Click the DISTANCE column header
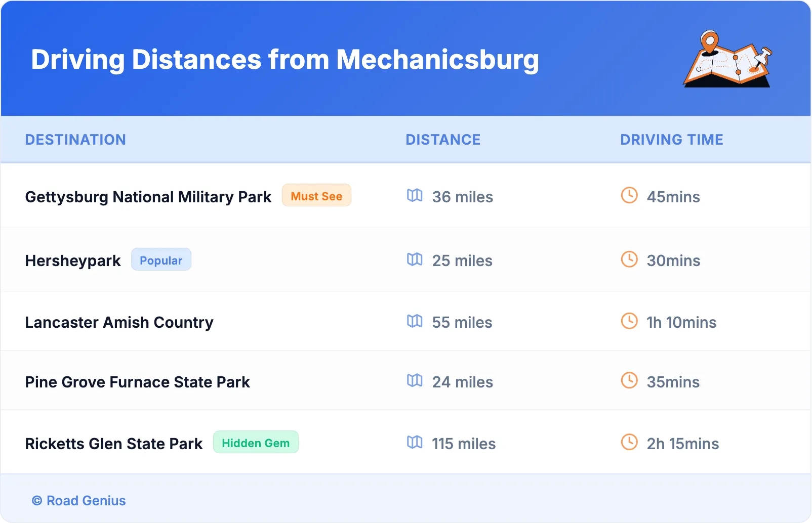 pos(443,140)
